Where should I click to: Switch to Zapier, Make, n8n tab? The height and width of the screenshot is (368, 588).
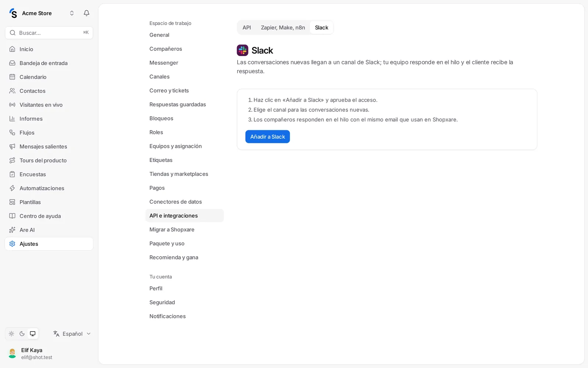[x=283, y=28]
